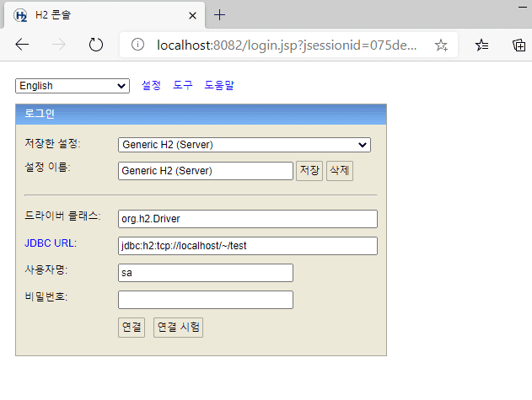
Task: Click the 연결 시험 test connection button
Action: [x=178, y=328]
